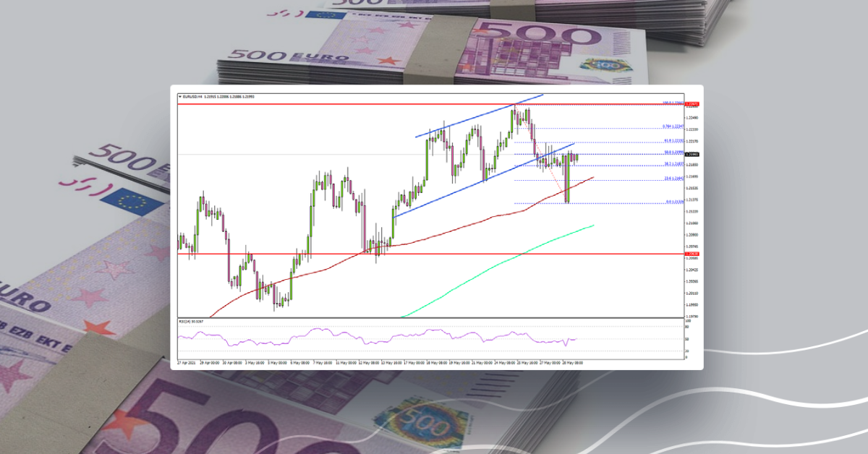Screen dimensions: 868x454
Task: Expand the EURUSD,H4 chart symbol dropdown arrow
Action: point(181,96)
